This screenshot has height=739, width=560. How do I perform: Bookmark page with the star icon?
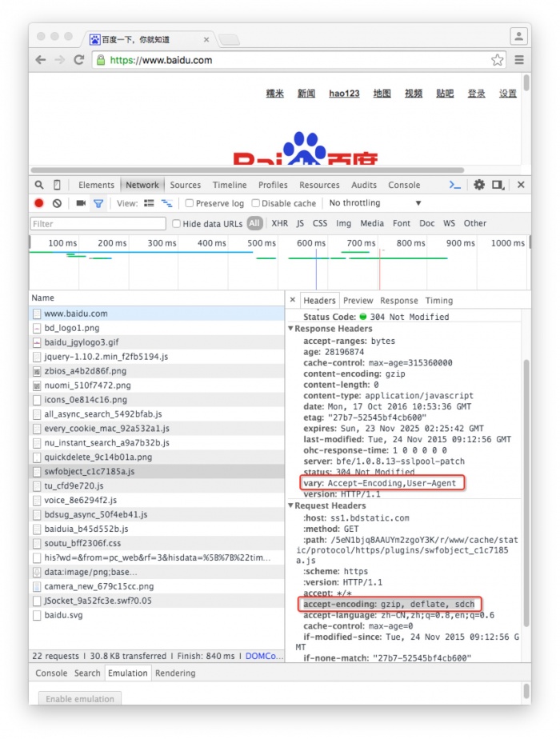(x=498, y=60)
